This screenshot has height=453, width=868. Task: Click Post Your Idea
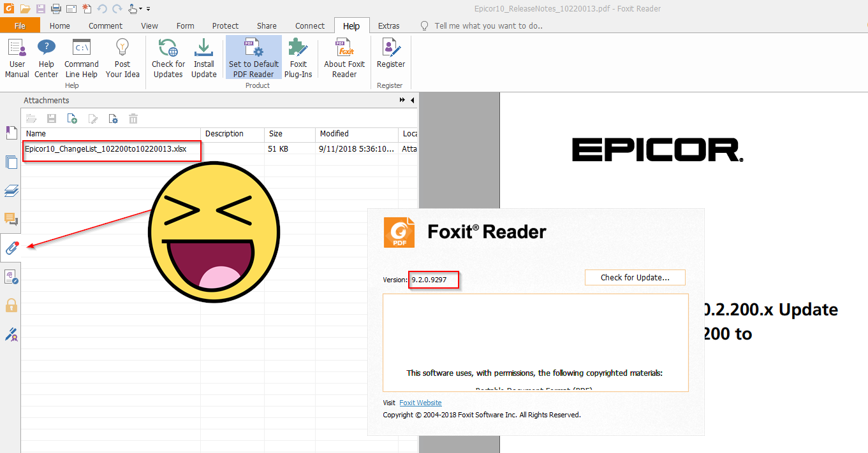tap(122, 58)
